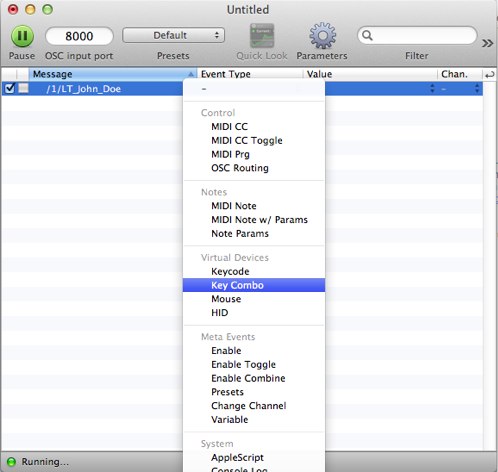Select Note Params menu item
The width and height of the screenshot is (498, 472).
[254, 234]
